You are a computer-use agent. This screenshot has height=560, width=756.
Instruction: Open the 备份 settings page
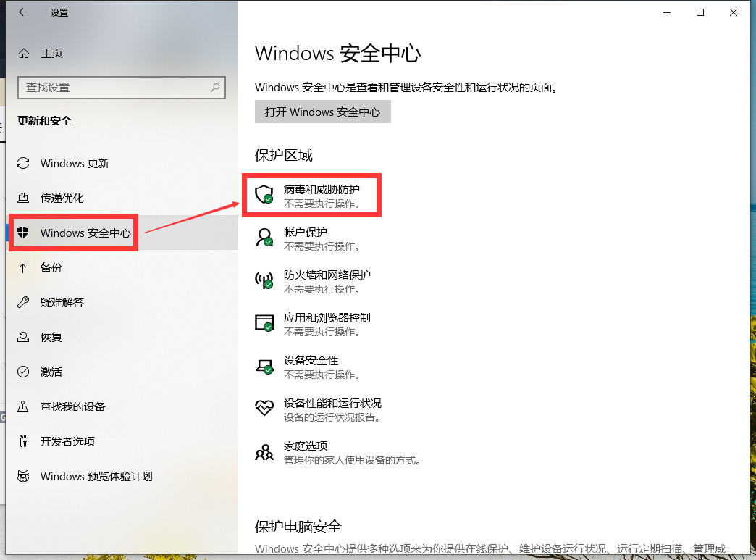pos(122,267)
